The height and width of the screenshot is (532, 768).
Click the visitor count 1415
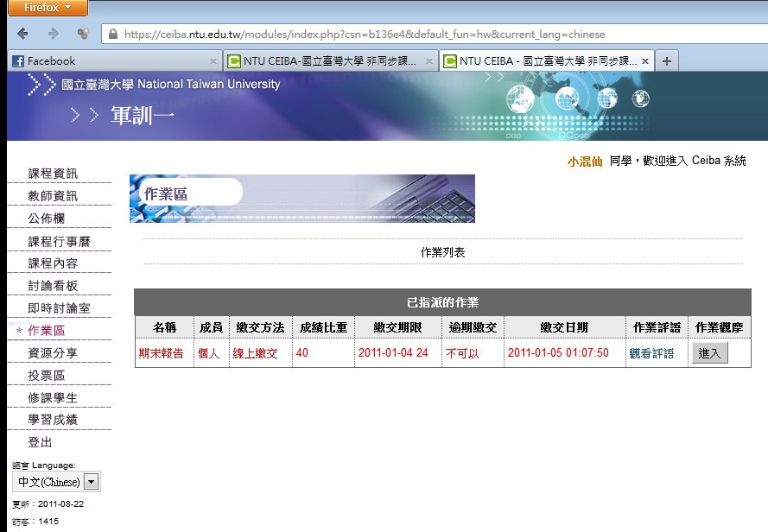coord(48,522)
